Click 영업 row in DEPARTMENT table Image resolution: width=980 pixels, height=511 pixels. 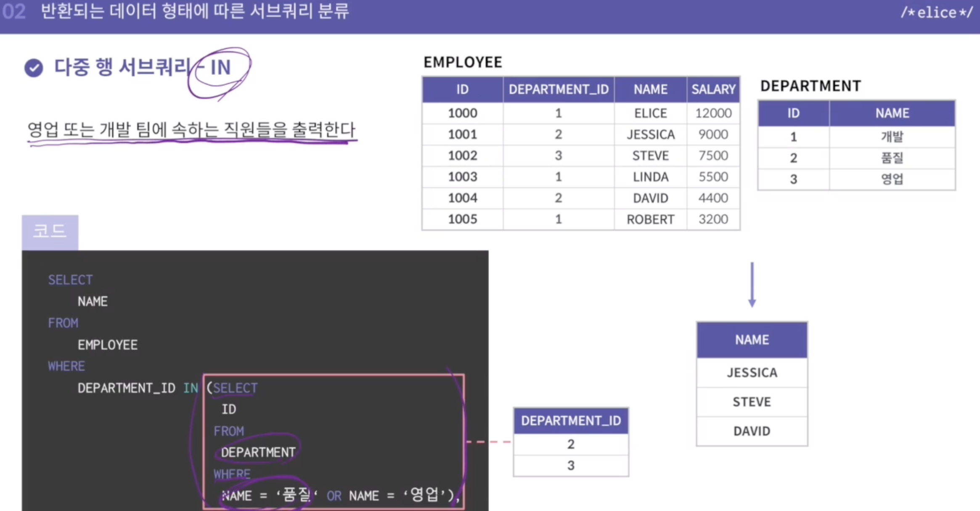pos(892,179)
